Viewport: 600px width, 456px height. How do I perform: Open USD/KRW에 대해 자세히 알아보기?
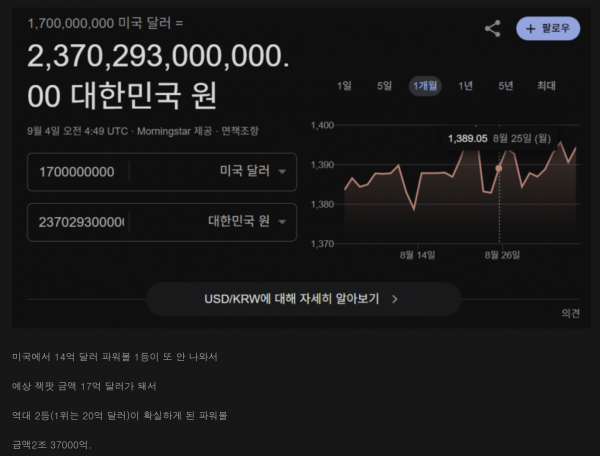coord(302,298)
